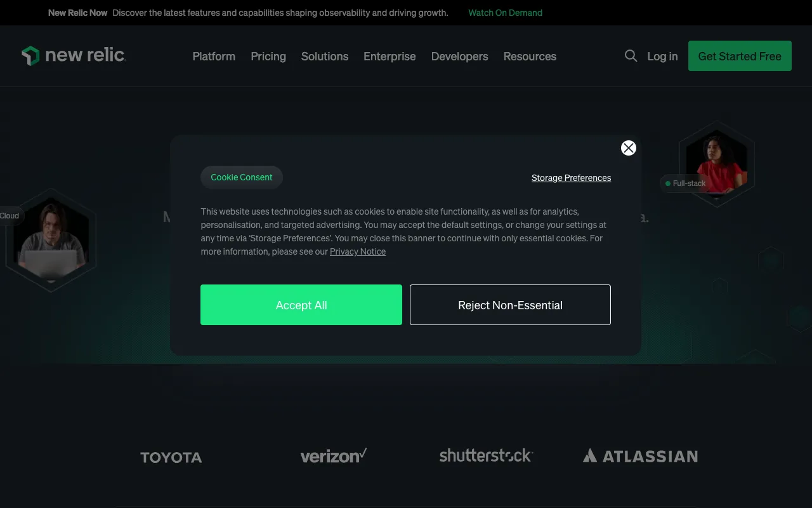
Task: Open the Storage Preferences link
Action: point(570,178)
